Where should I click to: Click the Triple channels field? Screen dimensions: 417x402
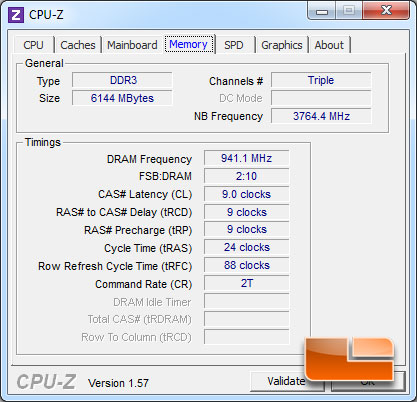coord(321,80)
